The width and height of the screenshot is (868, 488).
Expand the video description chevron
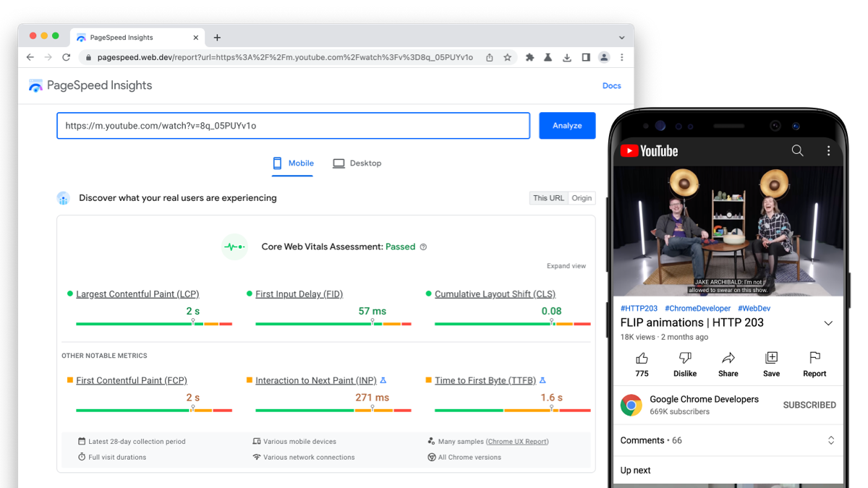827,323
